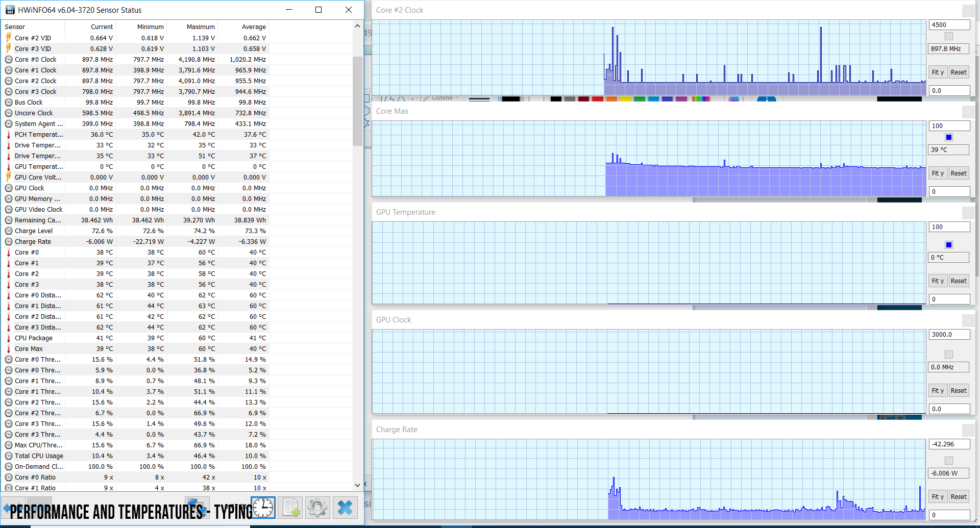
Task: Click Reset on GPU Temperature graph
Action: [x=959, y=281]
